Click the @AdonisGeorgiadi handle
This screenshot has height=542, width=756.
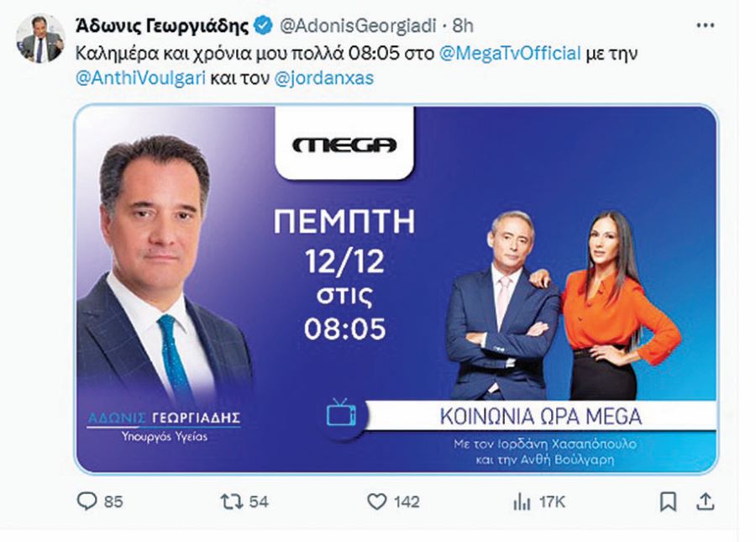pyautogui.click(x=358, y=25)
